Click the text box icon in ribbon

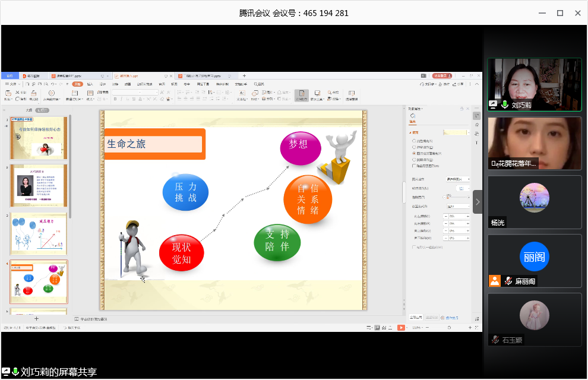tap(241, 94)
